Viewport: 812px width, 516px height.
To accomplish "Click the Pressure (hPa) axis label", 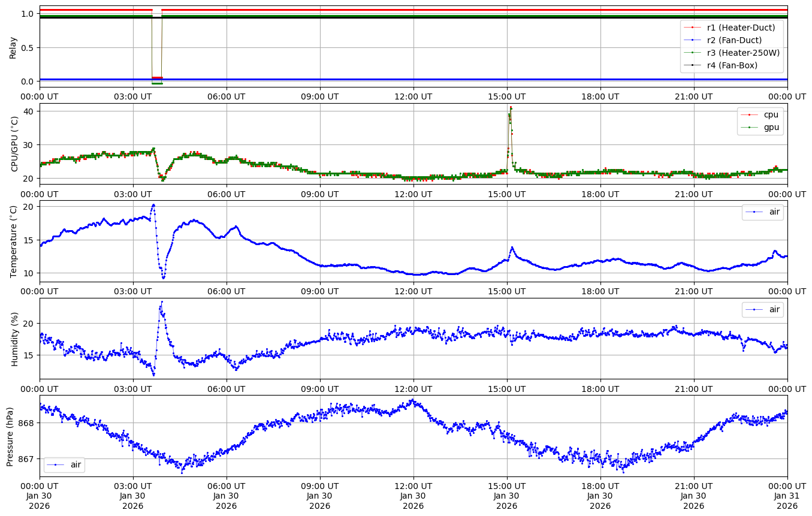I will click(x=10, y=436).
